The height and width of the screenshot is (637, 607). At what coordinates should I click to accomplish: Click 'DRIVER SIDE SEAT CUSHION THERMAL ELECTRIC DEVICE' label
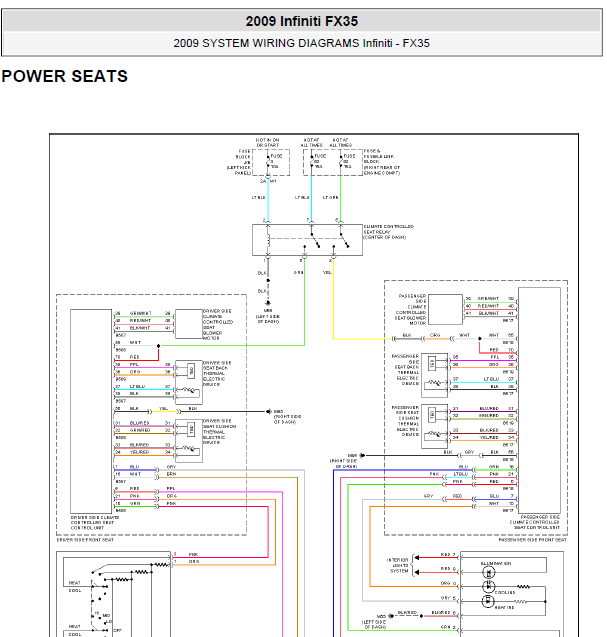point(219,431)
